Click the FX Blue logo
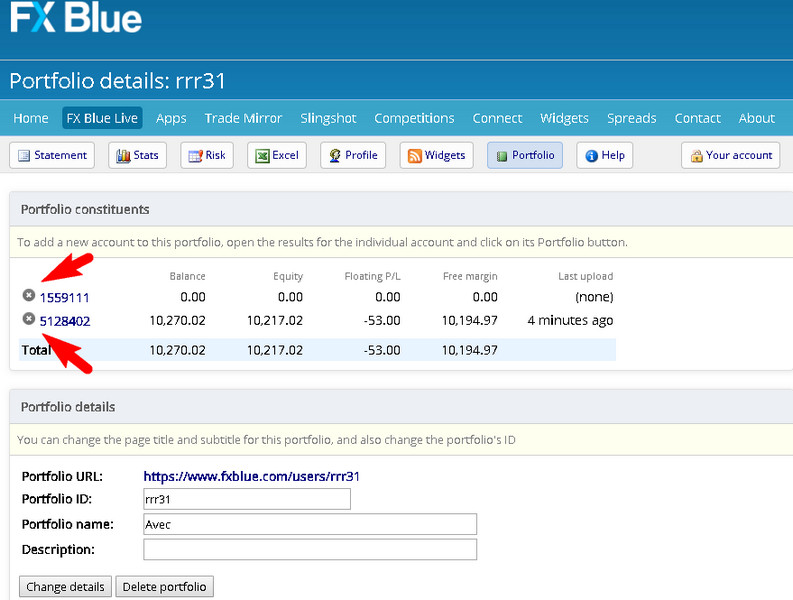 pos(76,17)
